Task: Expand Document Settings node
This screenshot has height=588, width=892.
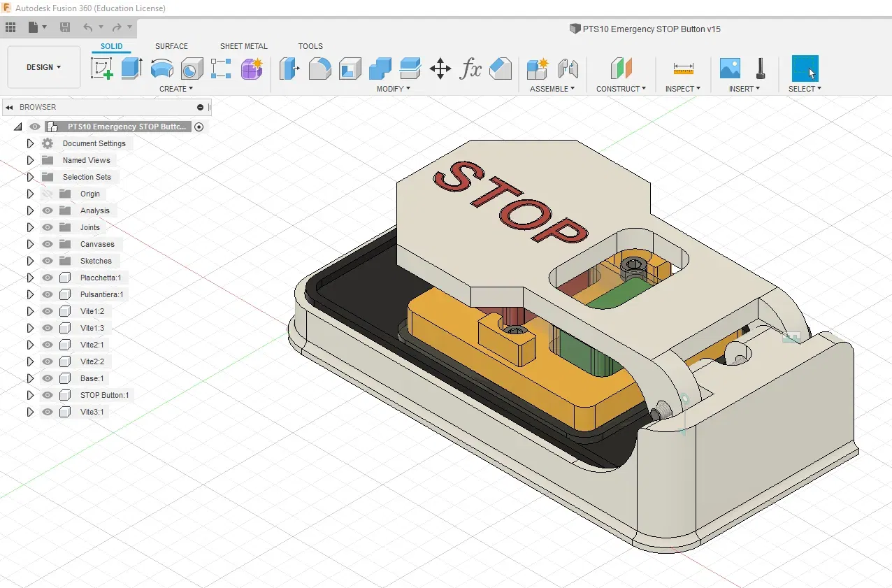Action: (30, 143)
